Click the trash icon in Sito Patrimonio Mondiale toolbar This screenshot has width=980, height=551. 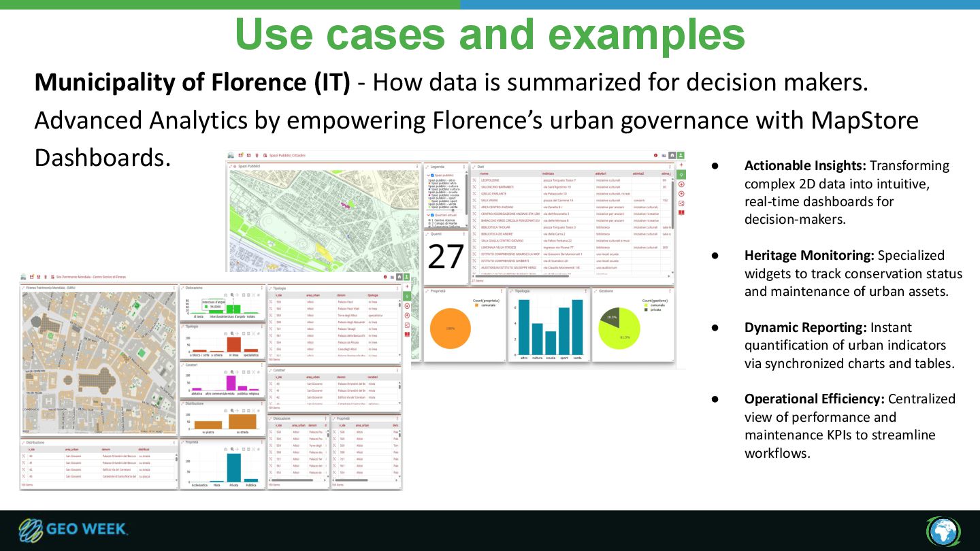(46, 277)
